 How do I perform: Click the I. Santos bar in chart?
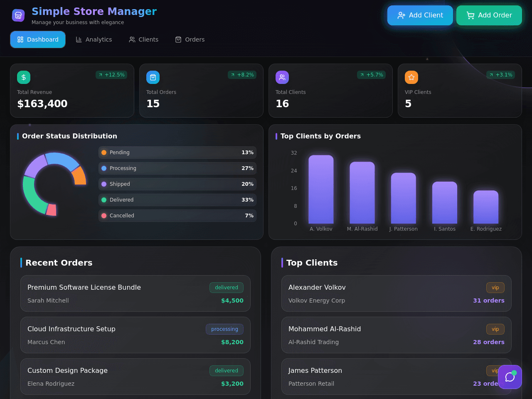[445, 202]
